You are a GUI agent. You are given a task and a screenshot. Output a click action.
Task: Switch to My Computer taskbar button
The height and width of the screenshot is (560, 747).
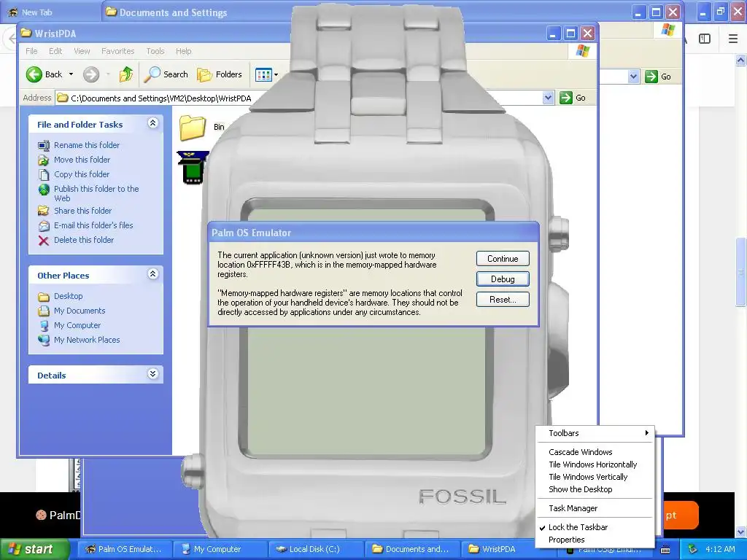coord(219,549)
